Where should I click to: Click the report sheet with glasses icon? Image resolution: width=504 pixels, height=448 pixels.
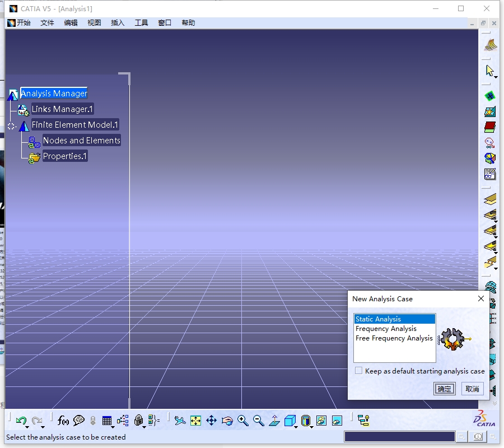point(490,174)
